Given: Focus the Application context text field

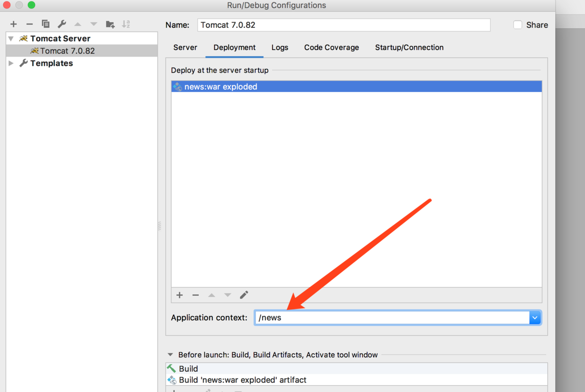Looking at the screenshot, I should click(392, 317).
